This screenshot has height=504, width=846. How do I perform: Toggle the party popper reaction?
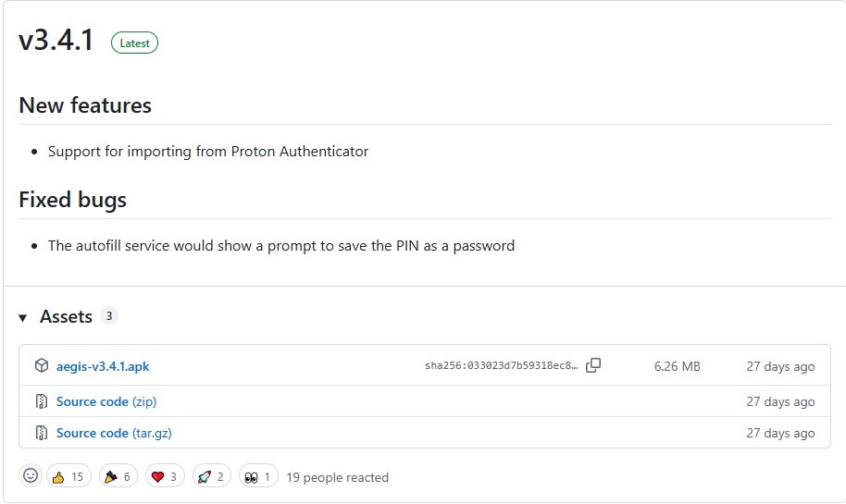(118, 476)
